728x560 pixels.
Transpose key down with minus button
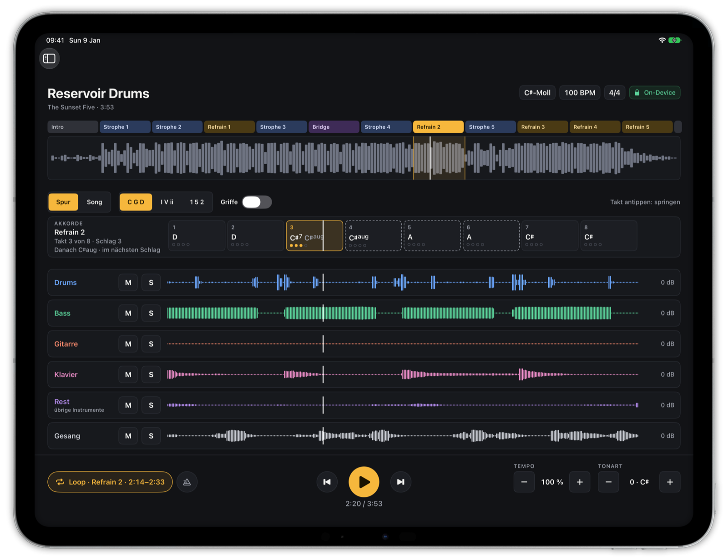pyautogui.click(x=608, y=482)
